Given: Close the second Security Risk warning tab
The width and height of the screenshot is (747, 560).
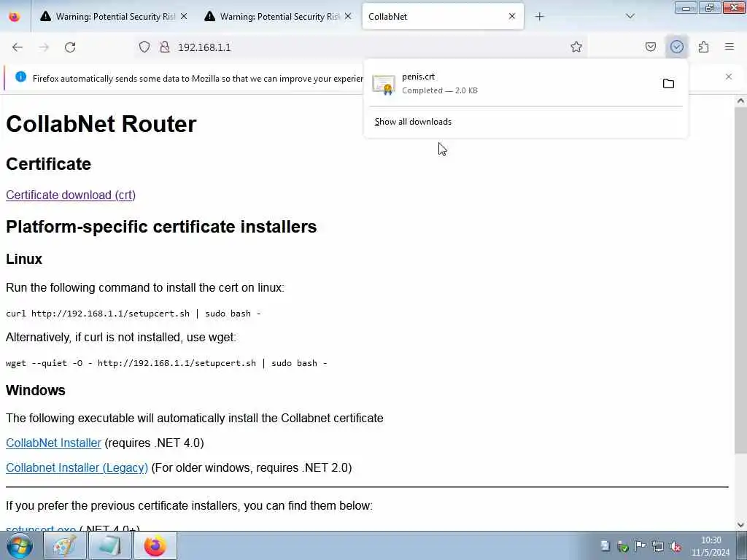Looking at the screenshot, I should coord(348,16).
